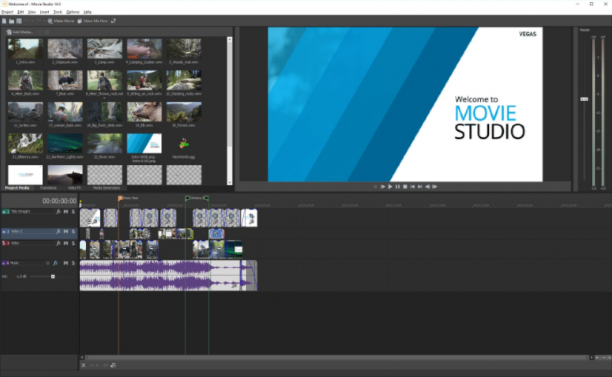The width and height of the screenshot is (612, 377).
Task: Click the green region end marker
Action: pos(206,198)
